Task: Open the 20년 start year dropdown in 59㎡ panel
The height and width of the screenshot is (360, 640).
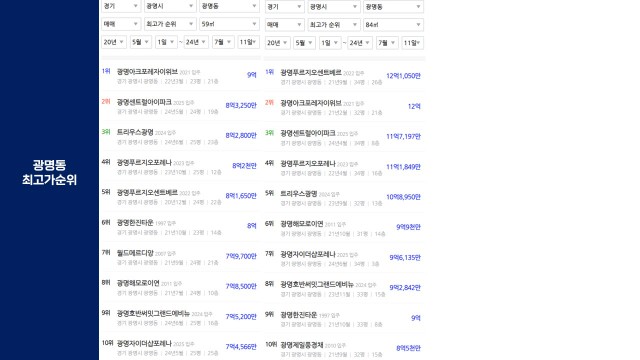Action: click(x=114, y=42)
